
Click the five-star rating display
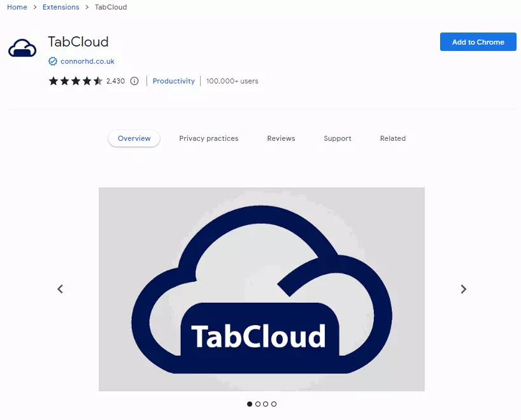click(76, 81)
